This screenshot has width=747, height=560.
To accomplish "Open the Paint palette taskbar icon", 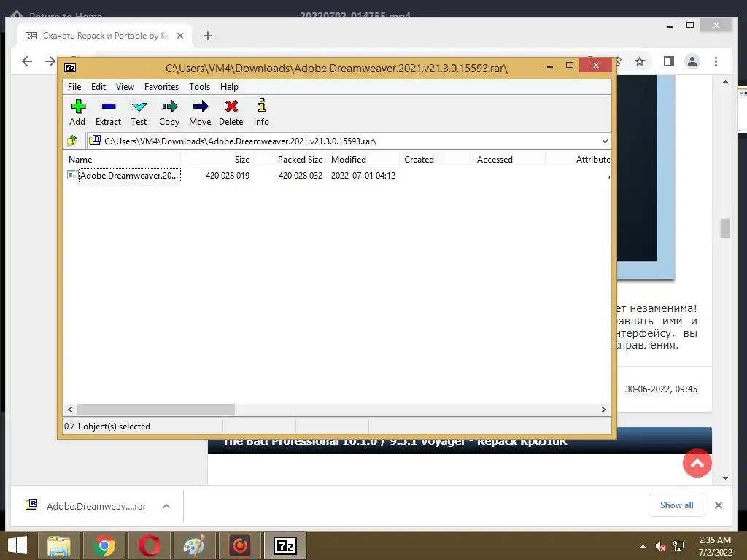I will (x=194, y=545).
